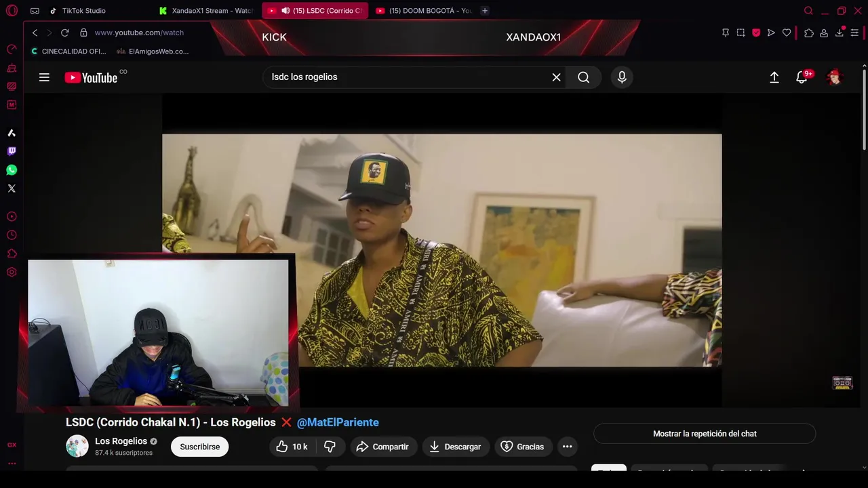Open the Los Rogelios channel avatar
The width and height of the screenshot is (868, 488).
tap(77, 446)
